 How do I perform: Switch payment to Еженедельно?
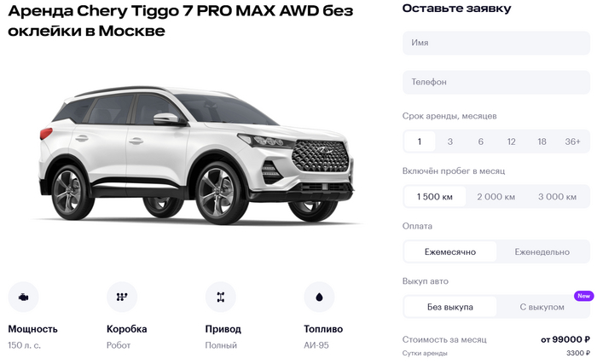point(542,252)
